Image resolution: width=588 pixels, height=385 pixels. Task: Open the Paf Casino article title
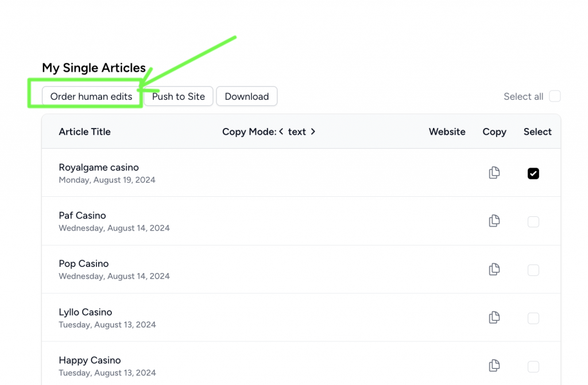82,215
